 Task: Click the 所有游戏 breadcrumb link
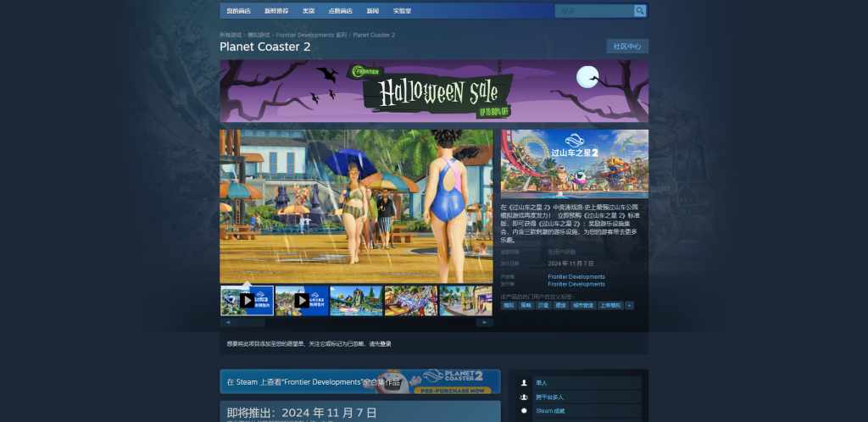pos(231,35)
